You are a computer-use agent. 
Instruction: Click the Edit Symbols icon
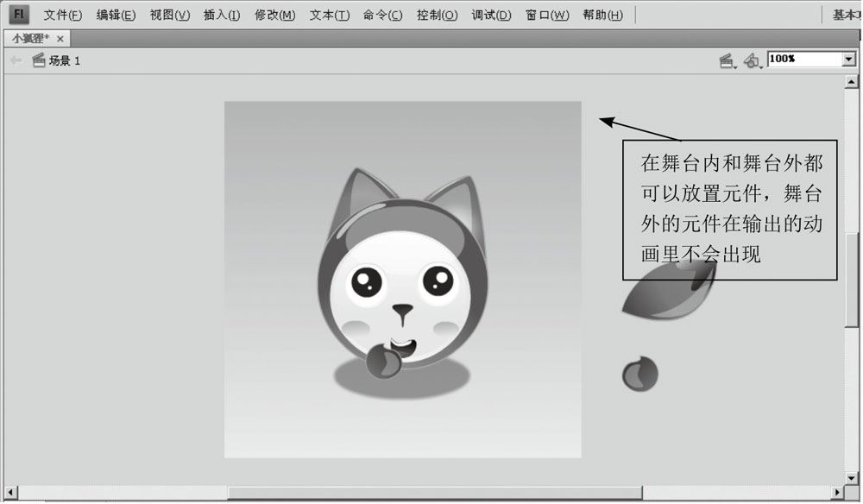click(750, 59)
